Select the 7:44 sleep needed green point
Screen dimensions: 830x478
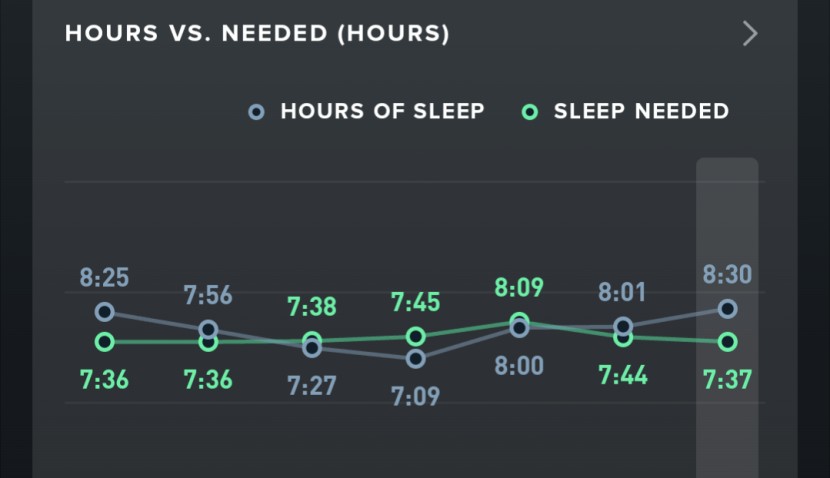[623, 338]
